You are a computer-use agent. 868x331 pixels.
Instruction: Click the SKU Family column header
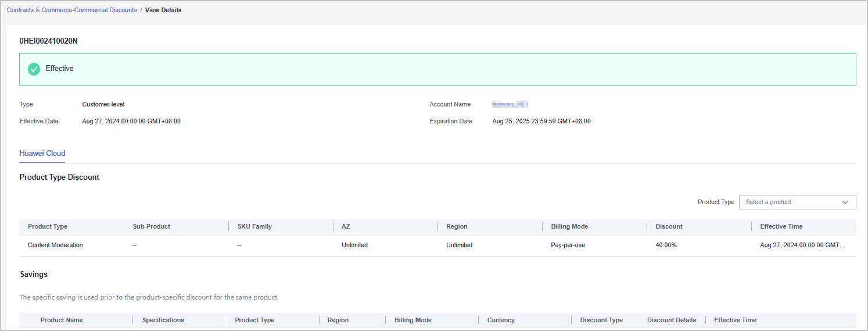coord(254,226)
